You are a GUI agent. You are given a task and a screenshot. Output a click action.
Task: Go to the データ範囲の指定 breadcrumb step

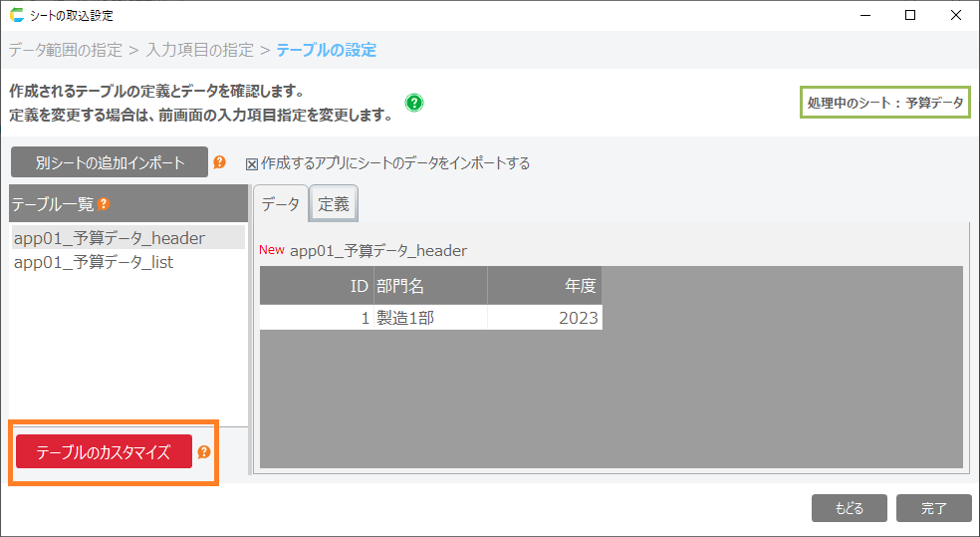tap(66, 50)
